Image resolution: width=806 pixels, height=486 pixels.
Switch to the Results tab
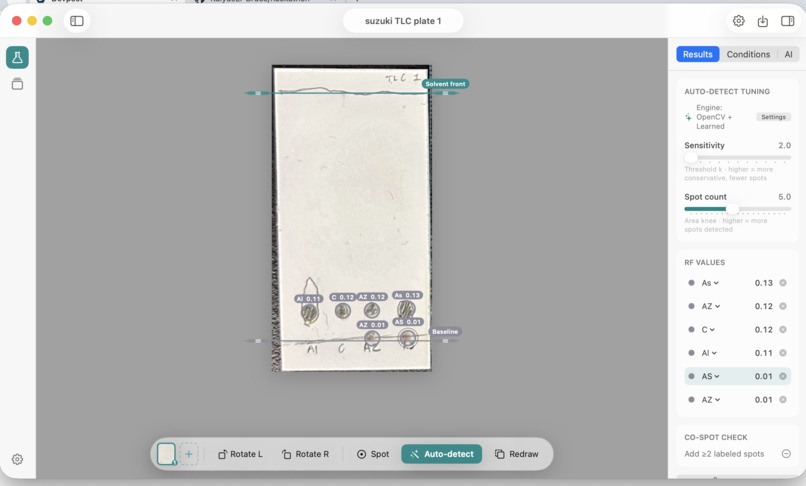click(698, 55)
